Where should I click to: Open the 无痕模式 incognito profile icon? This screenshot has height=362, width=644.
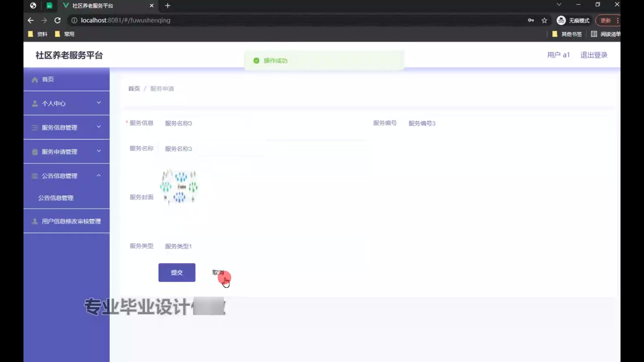click(561, 20)
